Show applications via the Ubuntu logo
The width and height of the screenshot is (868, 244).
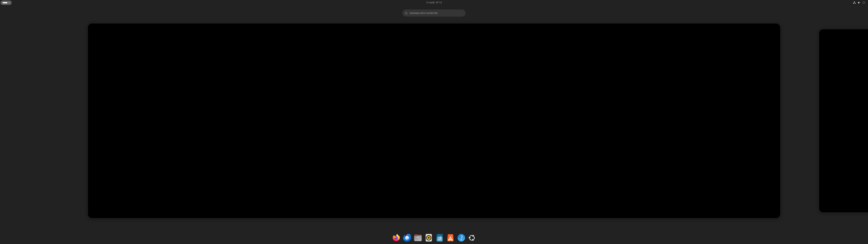(x=472, y=238)
